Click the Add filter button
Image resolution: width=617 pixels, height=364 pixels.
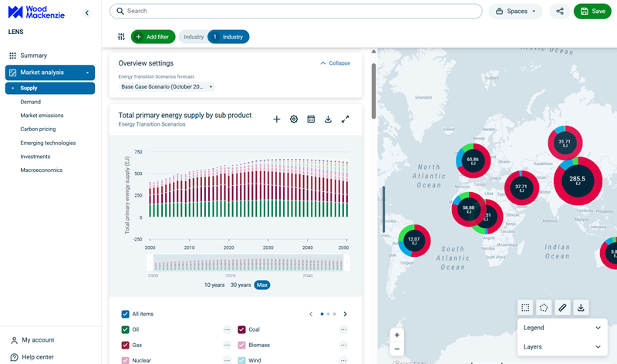tap(153, 37)
